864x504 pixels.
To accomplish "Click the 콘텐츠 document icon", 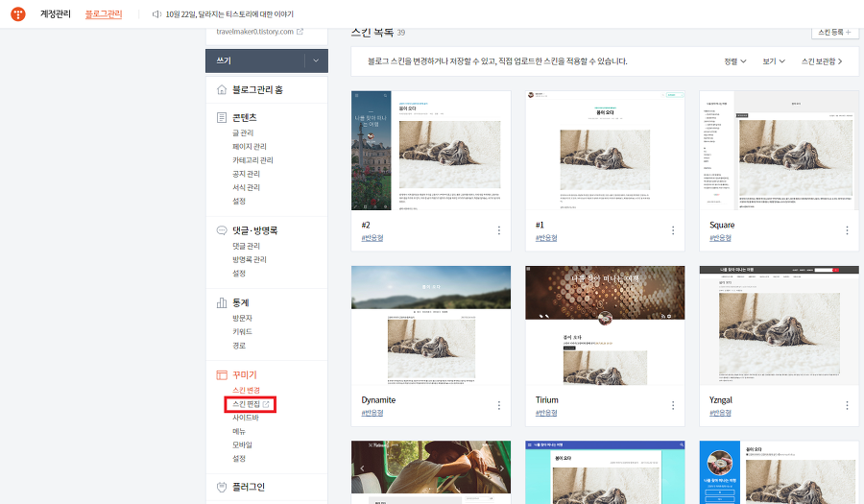I will pos(222,117).
